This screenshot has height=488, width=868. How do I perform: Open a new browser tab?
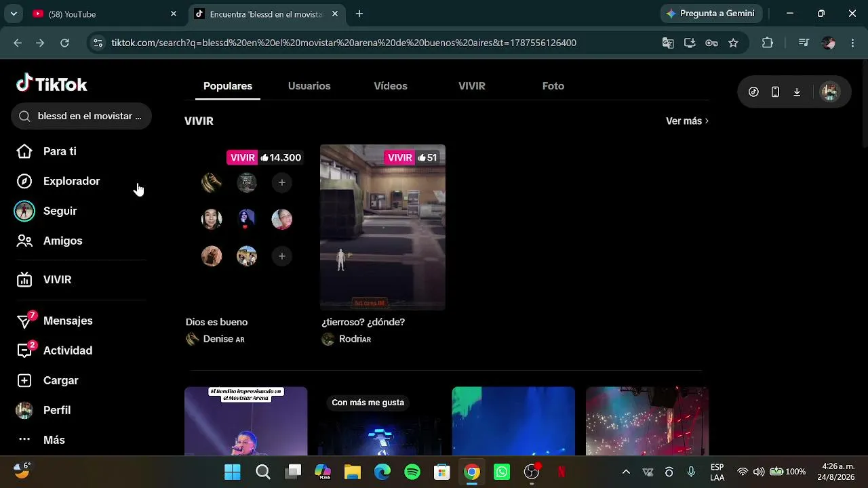[x=359, y=14]
